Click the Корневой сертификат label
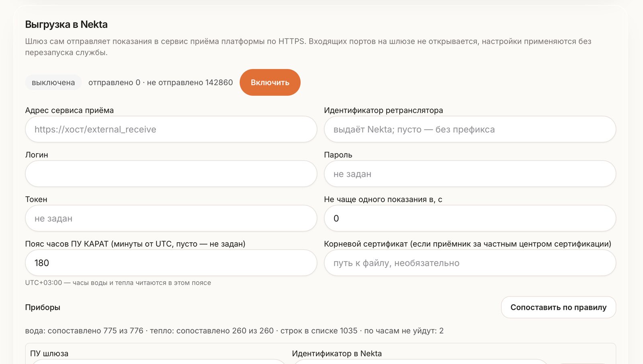 [x=467, y=244]
